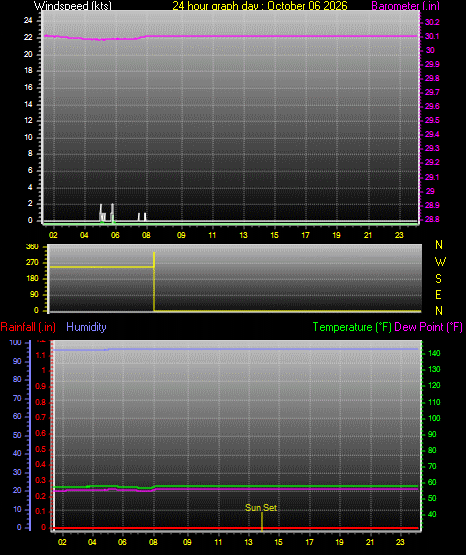Click the 0.9 rainfall axis value
Image resolution: width=466 pixels, height=555 pixels.
click(x=41, y=386)
